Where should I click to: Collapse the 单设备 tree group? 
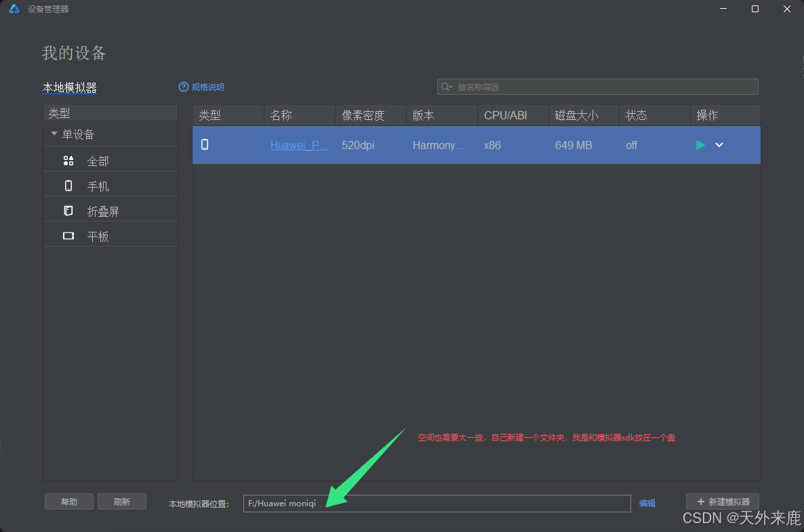tap(54, 134)
